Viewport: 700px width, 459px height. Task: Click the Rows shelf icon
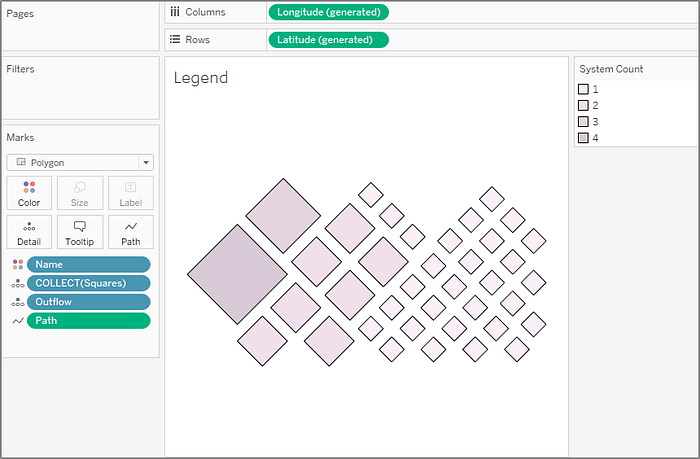tap(175, 39)
